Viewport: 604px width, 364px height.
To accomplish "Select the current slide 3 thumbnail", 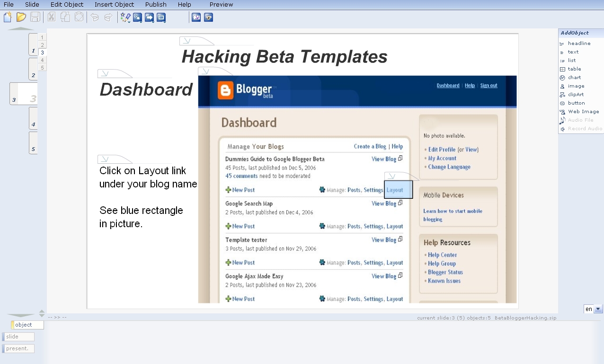I will [x=24, y=94].
